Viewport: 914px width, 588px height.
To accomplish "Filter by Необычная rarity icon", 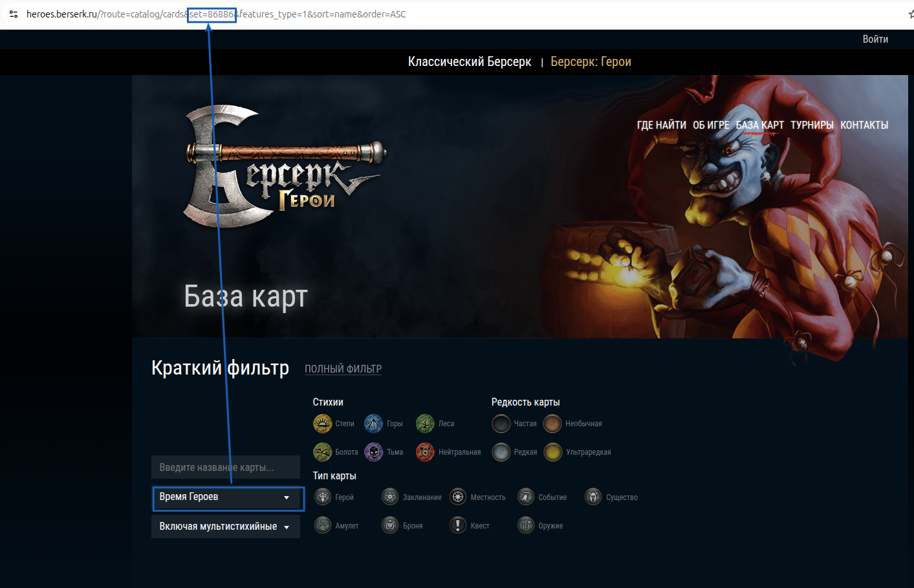I will pyautogui.click(x=552, y=424).
